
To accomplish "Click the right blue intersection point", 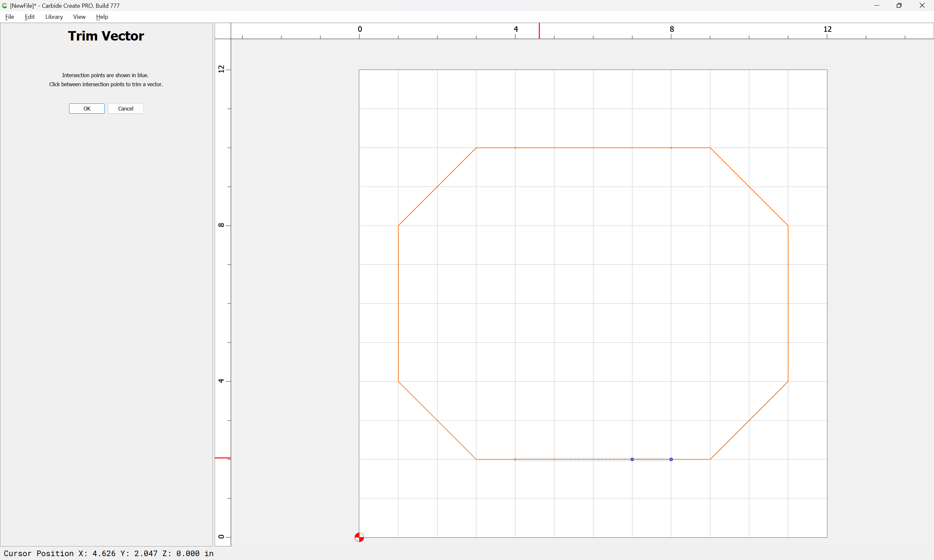I will coord(671,459).
